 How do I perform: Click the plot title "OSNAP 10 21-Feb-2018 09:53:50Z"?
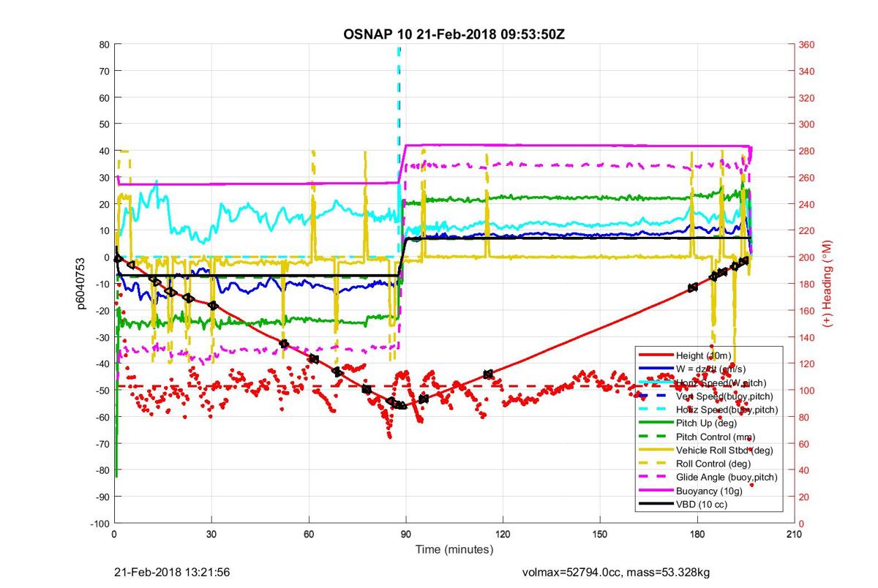[x=454, y=34]
